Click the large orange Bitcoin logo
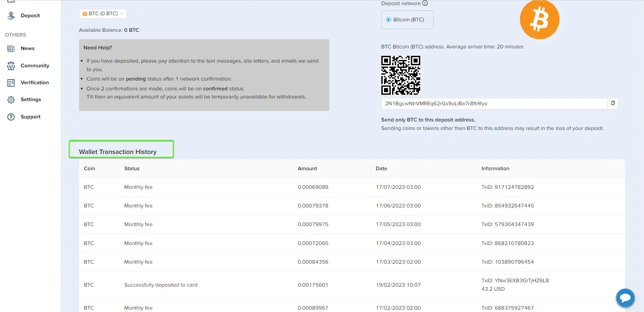 (540, 19)
